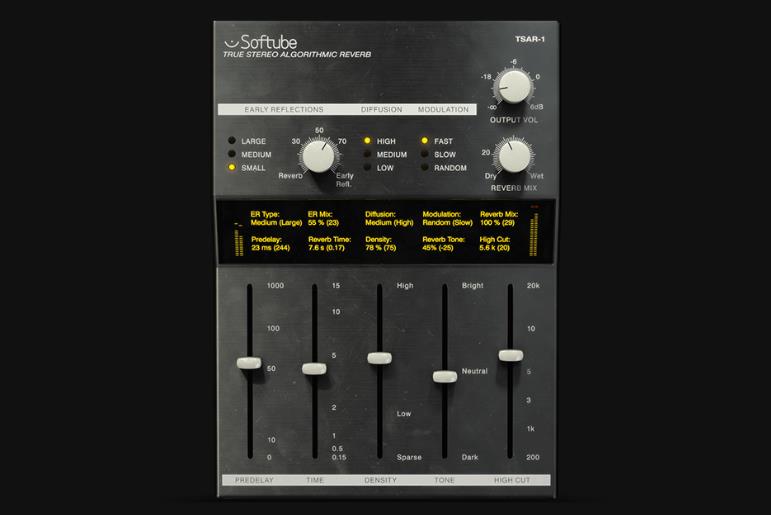Viewport: 771px width, 515px height.
Task: Click the 6dB mark on Output Vol
Action: pyautogui.click(x=536, y=107)
